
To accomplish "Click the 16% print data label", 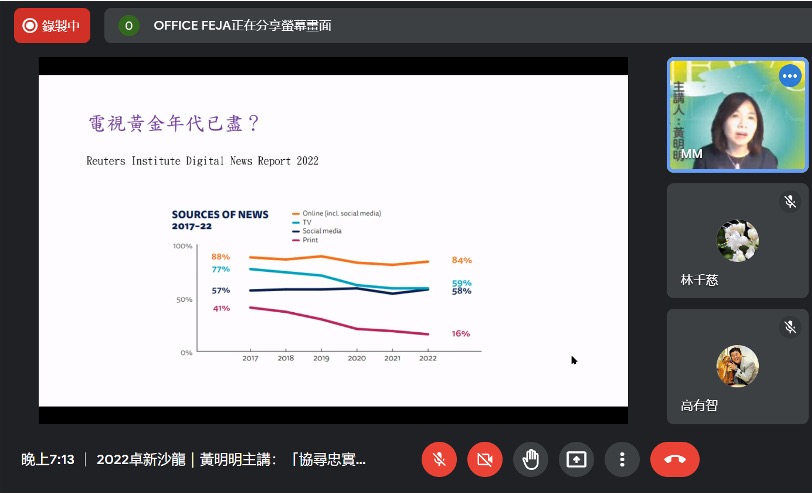I will click(461, 334).
